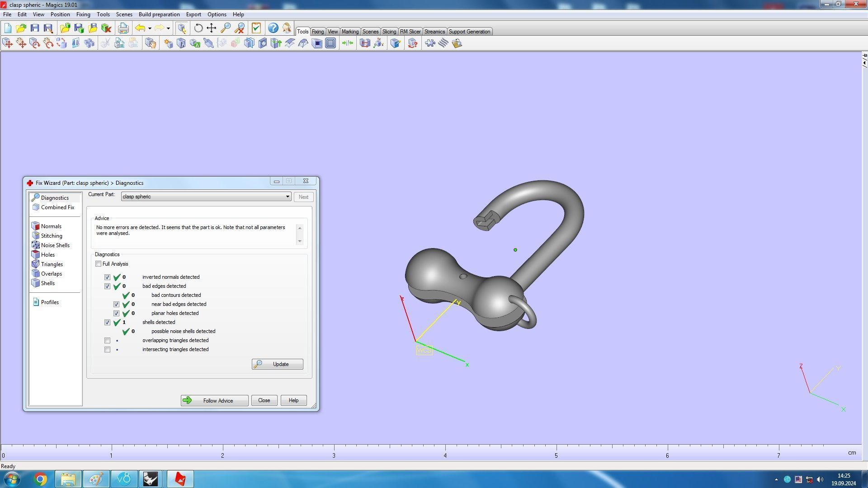Click the Print icon in toolbar
868x488 pixels.
point(123,28)
